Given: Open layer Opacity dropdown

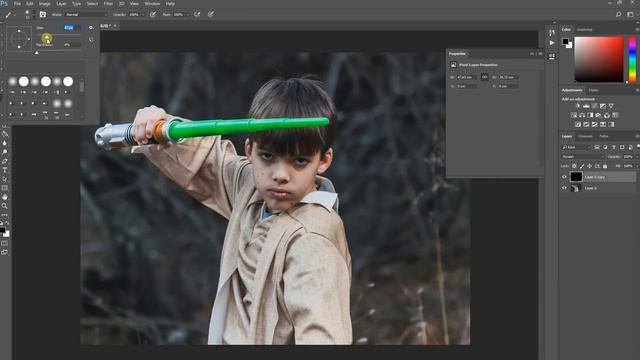Looking at the screenshot, I should (x=636, y=157).
